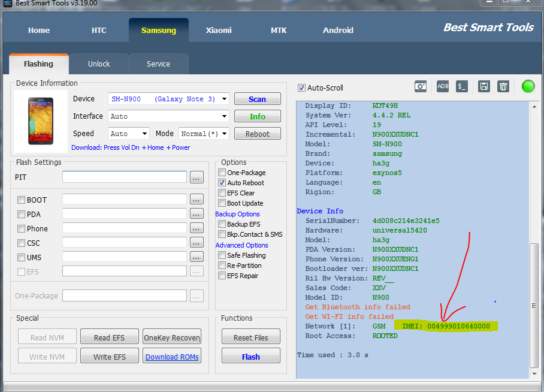Switch to the Android tab

pos(338,30)
